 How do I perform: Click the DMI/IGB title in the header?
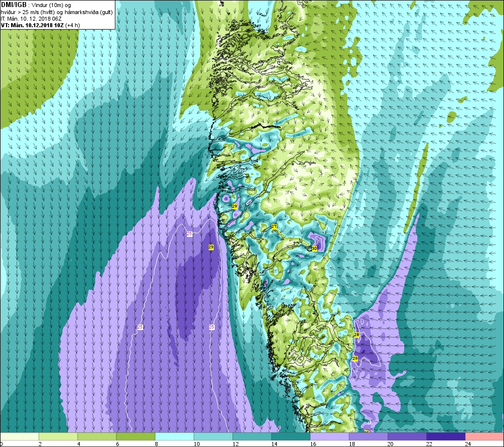(x=14, y=5)
